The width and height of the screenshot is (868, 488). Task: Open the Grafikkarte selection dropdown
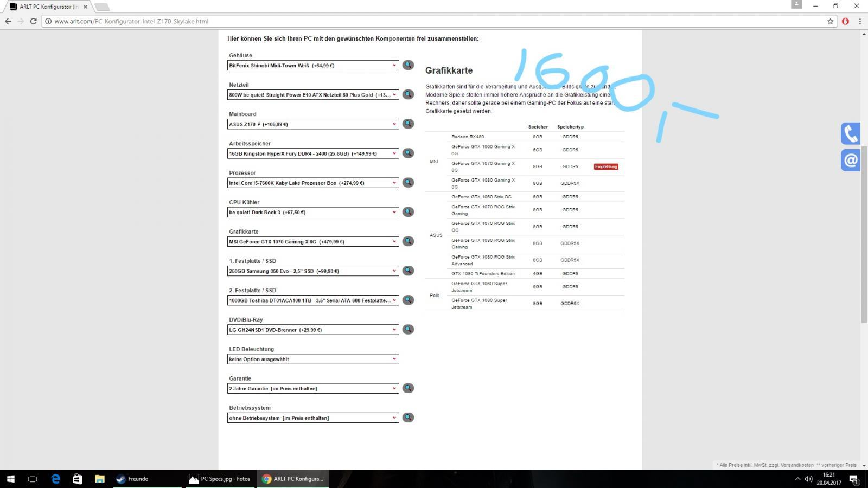click(313, 242)
